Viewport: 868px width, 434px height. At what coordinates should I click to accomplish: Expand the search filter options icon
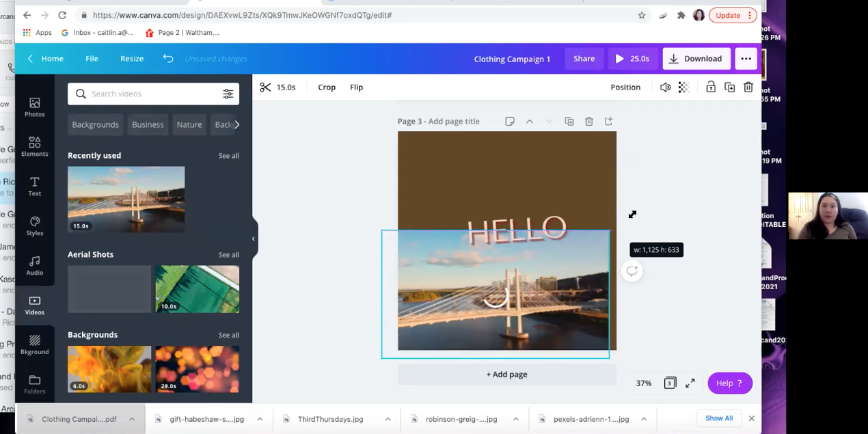tap(228, 94)
